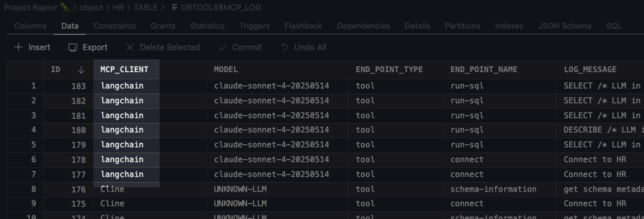Click the Insert plus icon
Screen dimensions: 644x219
point(18,47)
